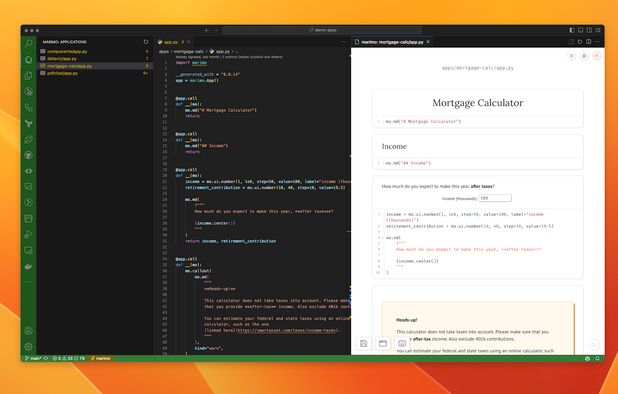Click the reload icon in preview editor toolbar
The image size is (618, 394).
[580, 42]
